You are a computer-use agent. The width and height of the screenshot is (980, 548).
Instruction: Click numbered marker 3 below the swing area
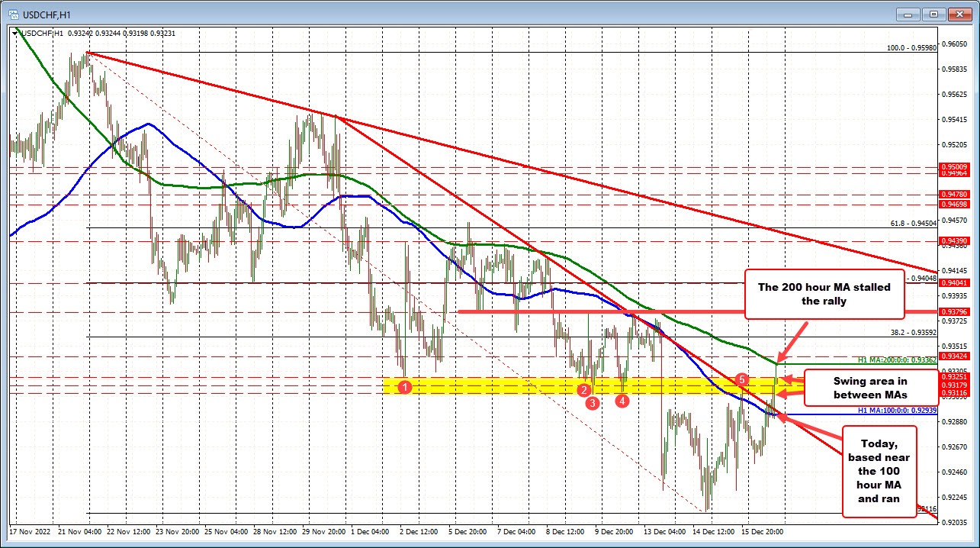(593, 402)
